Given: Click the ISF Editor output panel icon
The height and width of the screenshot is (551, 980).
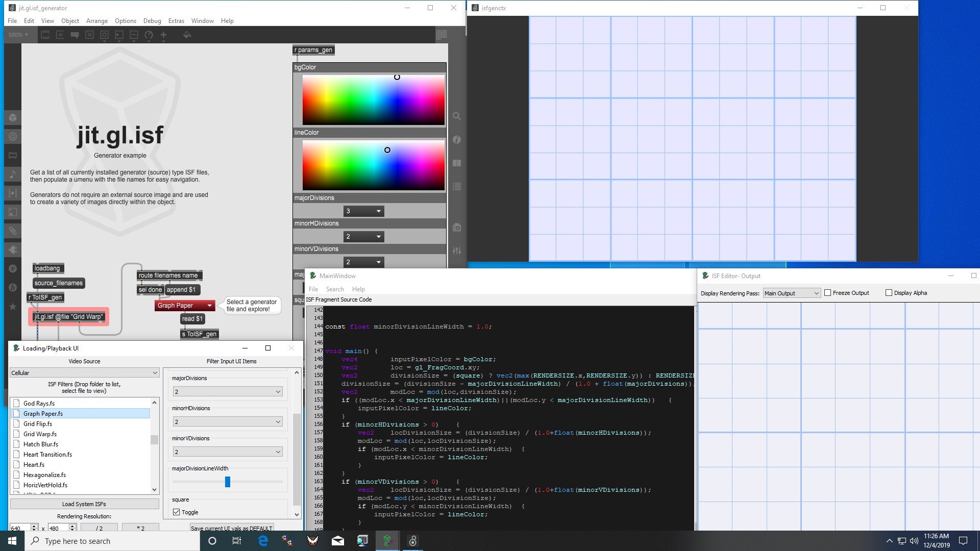Looking at the screenshot, I should tap(705, 276).
